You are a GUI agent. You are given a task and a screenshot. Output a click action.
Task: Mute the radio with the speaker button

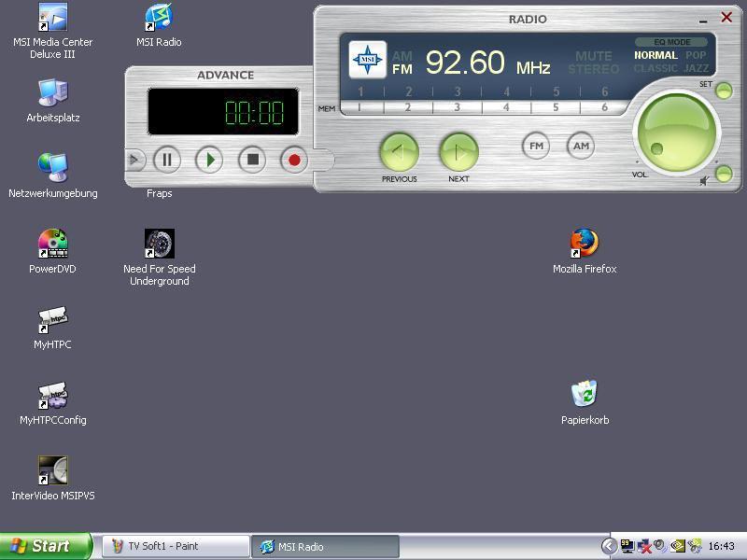click(724, 174)
